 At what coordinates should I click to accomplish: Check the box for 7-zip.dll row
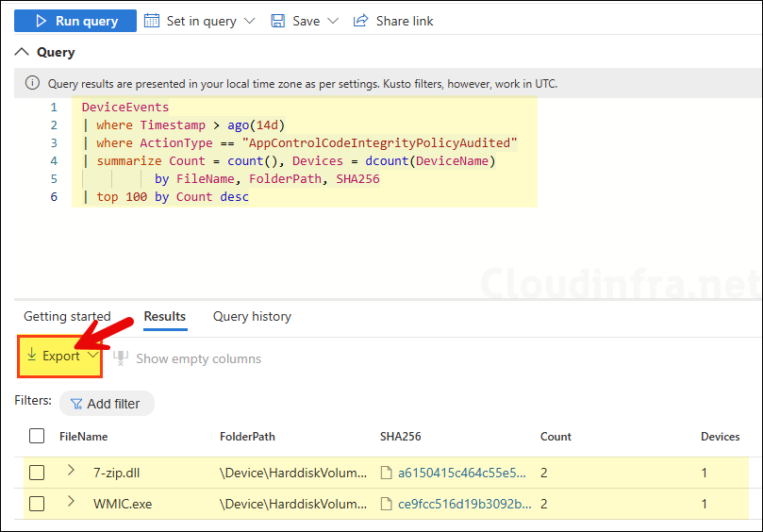pyautogui.click(x=37, y=473)
